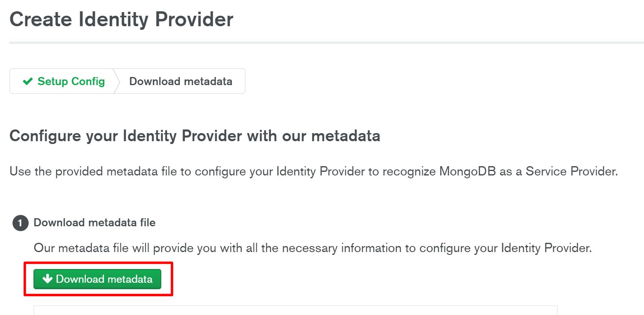Viewport: 644px width, 315px height.
Task: Click the Download metadata file step label
Action: 94,223
